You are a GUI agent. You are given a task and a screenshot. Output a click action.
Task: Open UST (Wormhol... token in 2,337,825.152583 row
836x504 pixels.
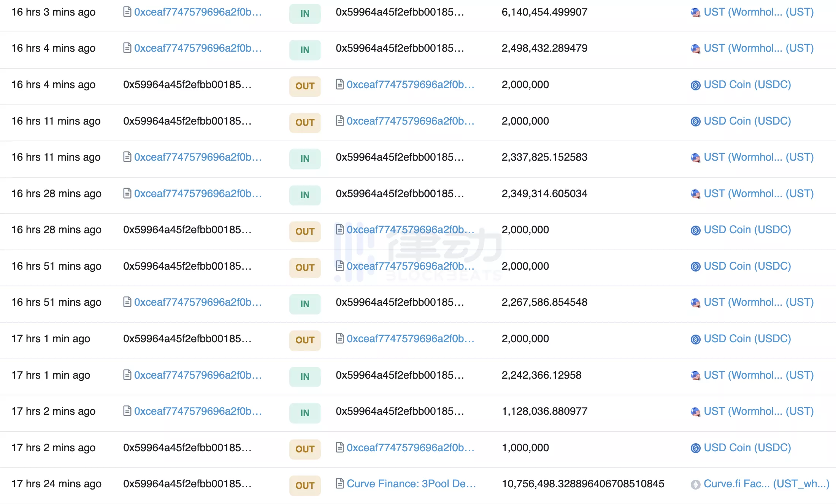[758, 157]
